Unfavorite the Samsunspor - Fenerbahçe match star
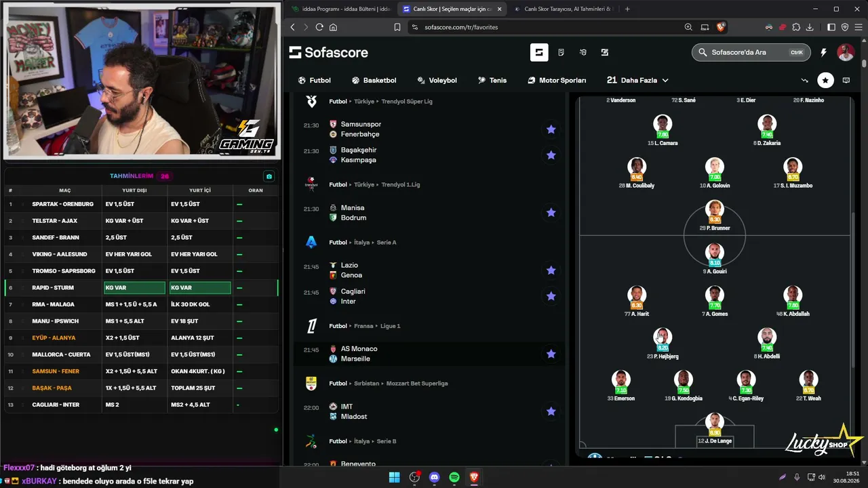 pos(551,129)
